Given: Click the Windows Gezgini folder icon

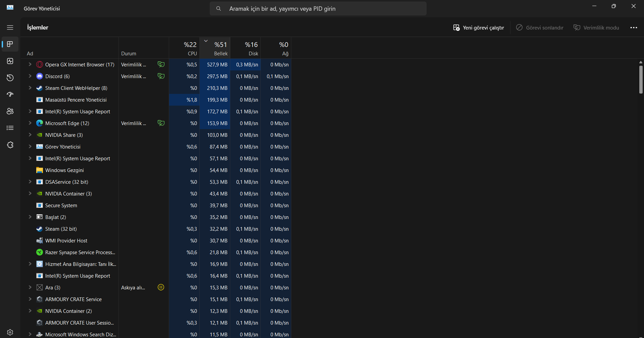Looking at the screenshot, I should pyautogui.click(x=40, y=170).
